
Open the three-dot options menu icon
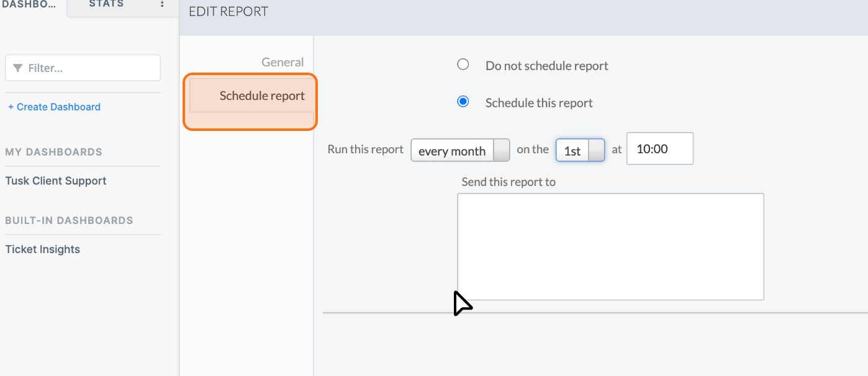point(162,4)
